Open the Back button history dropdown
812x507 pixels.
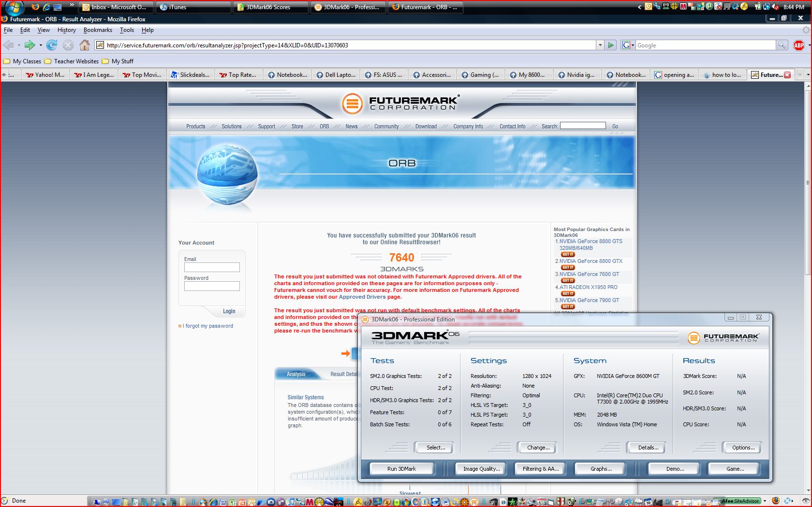point(19,45)
